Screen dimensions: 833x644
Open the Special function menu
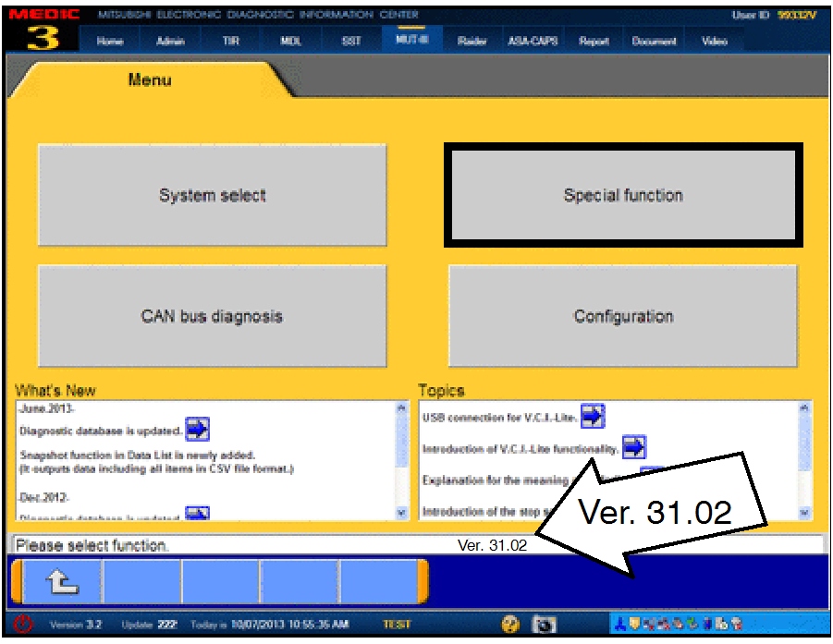623,196
